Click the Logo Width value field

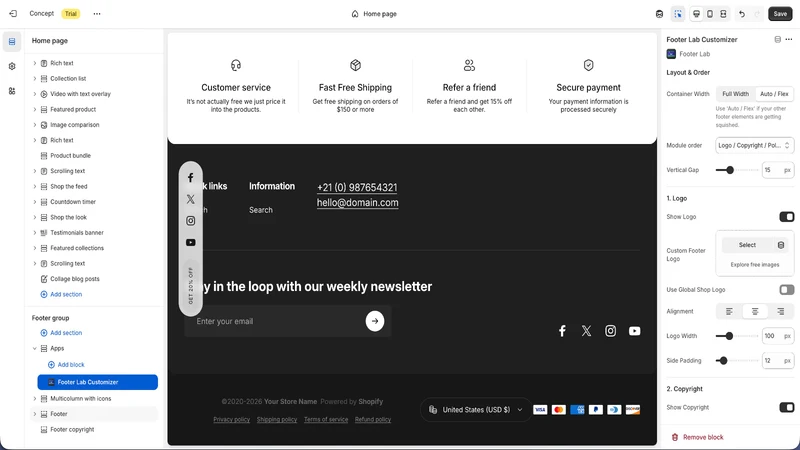(778, 336)
